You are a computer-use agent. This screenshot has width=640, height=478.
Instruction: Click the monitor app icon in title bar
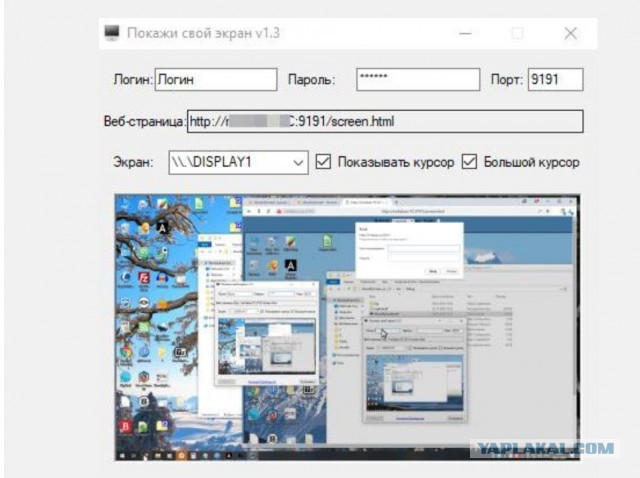tap(111, 33)
